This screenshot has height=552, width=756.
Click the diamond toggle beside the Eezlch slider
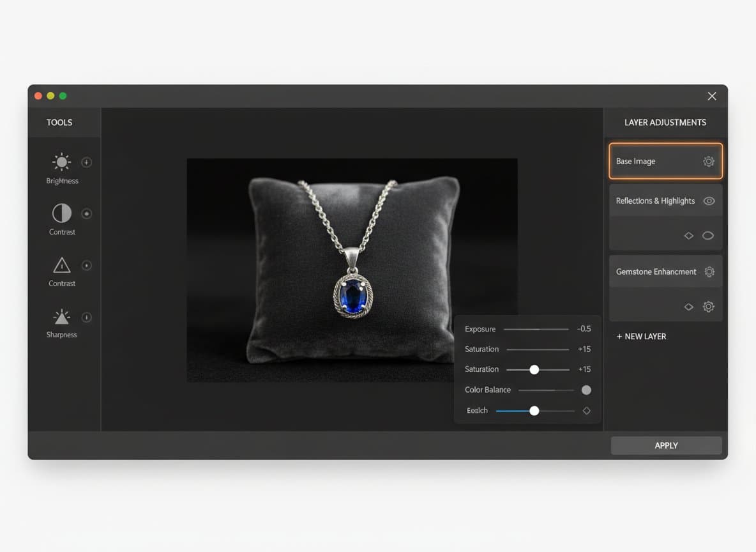(586, 411)
